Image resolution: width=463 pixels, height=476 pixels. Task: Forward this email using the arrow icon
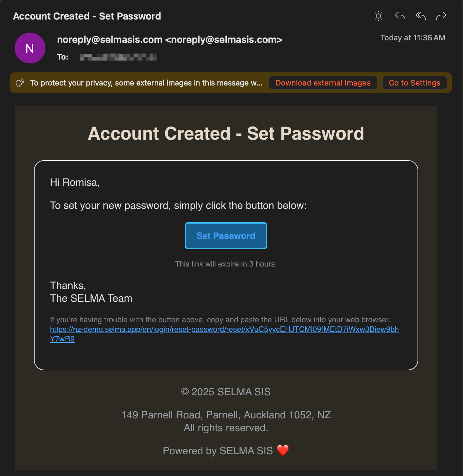click(x=441, y=16)
